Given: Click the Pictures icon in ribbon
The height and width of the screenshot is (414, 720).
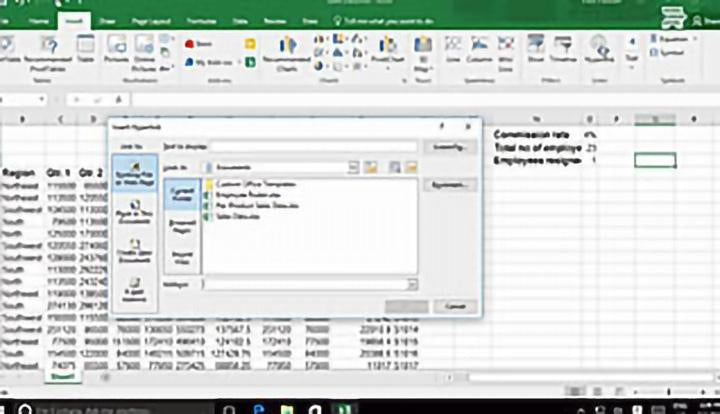Looking at the screenshot, I should pyautogui.click(x=116, y=50).
